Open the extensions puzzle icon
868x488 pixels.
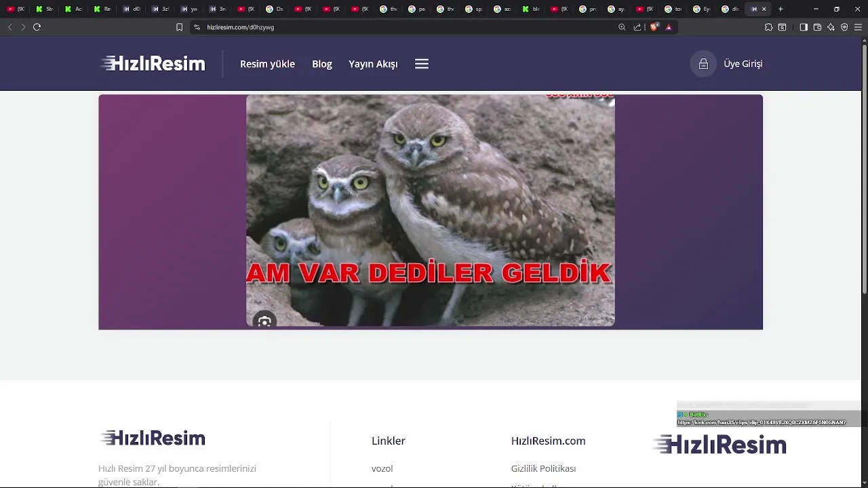768,27
